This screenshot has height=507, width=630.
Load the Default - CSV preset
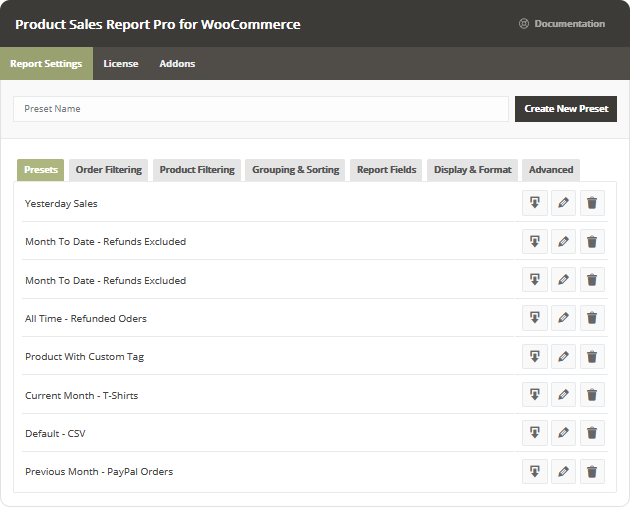[535, 433]
